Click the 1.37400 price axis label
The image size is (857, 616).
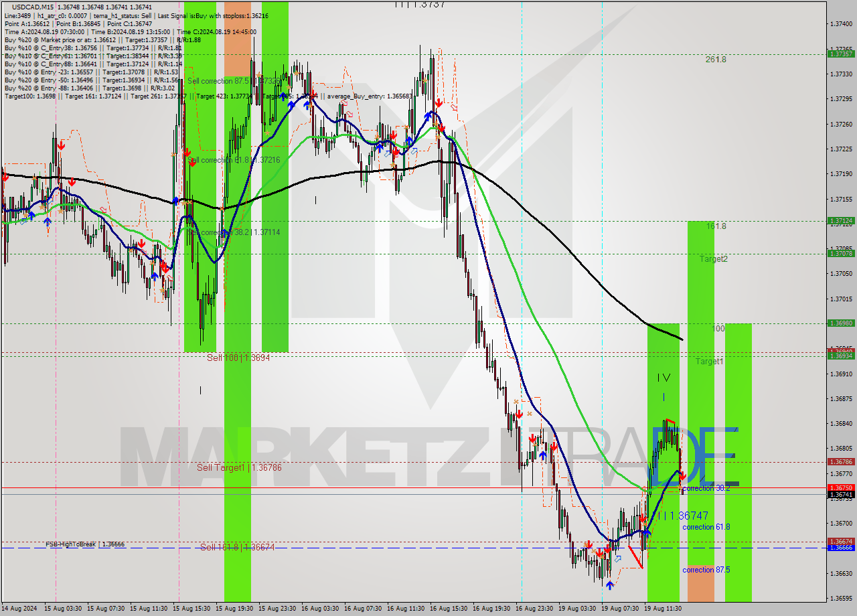pos(841,23)
